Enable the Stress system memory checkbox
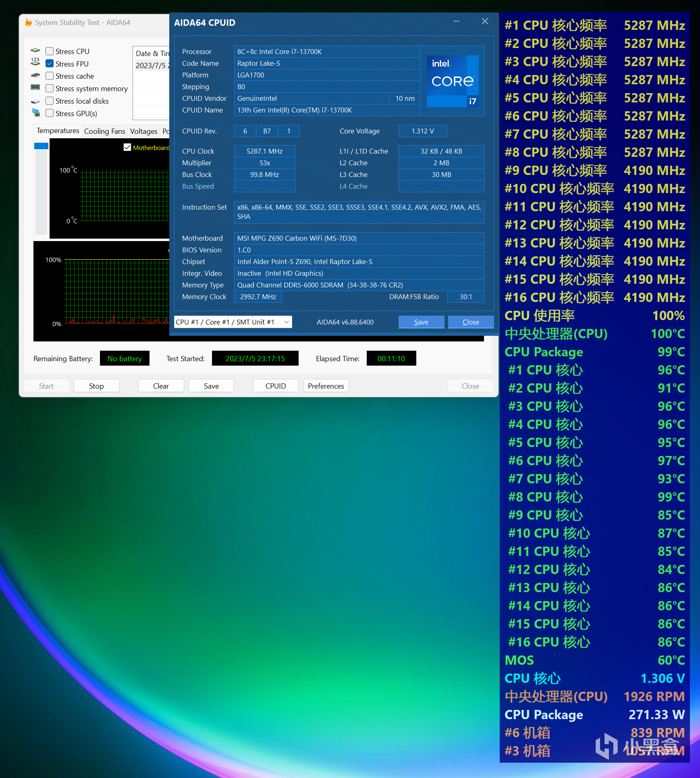 [50, 88]
